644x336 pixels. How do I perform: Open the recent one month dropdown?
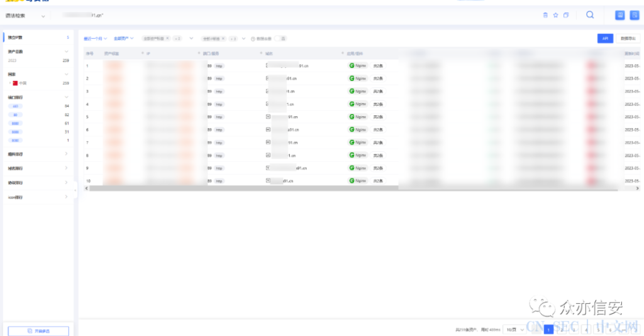click(96, 38)
